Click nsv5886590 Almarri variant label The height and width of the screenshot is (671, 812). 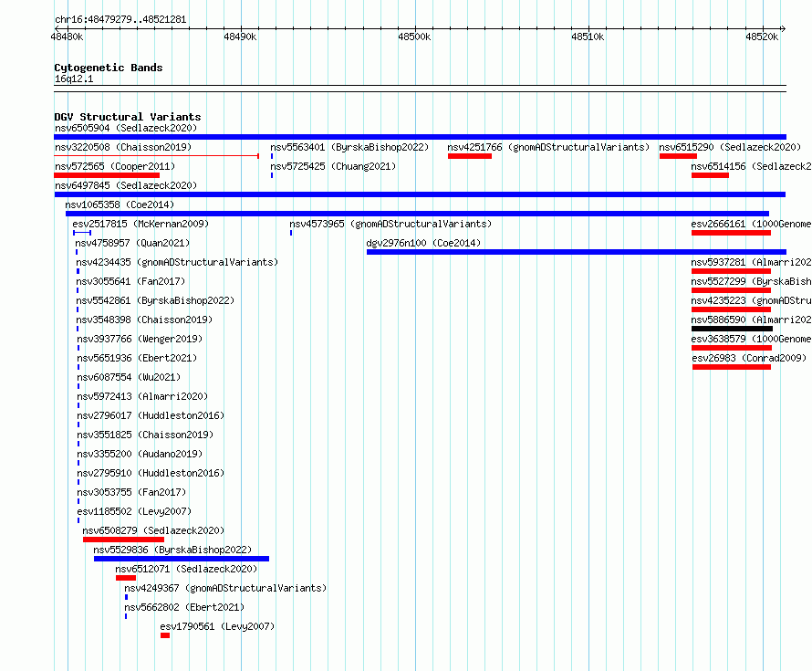tap(751, 320)
